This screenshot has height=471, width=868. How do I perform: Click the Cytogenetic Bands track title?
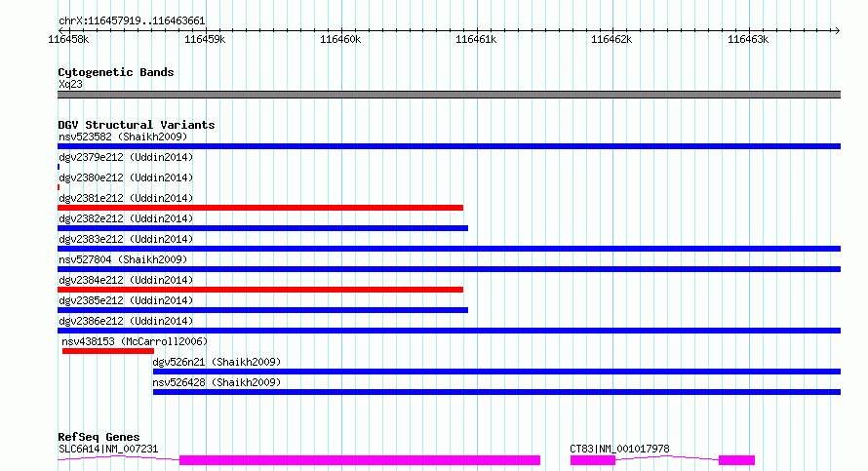(x=116, y=72)
